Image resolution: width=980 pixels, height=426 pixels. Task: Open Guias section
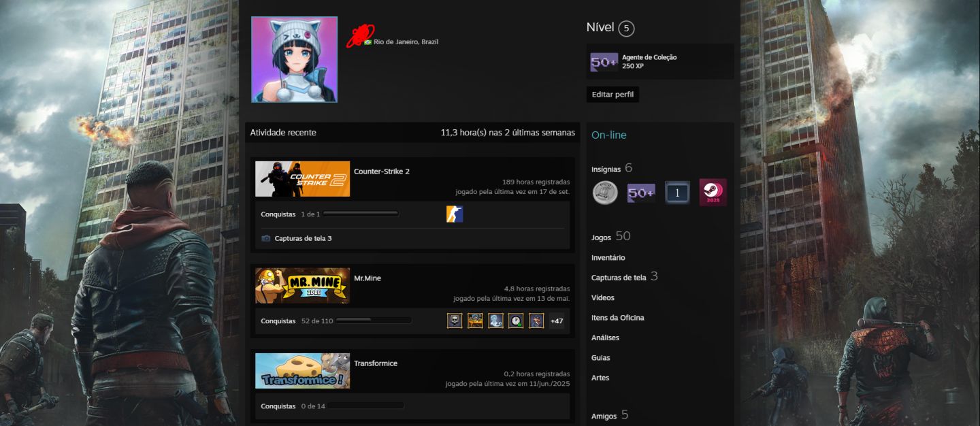pos(601,358)
